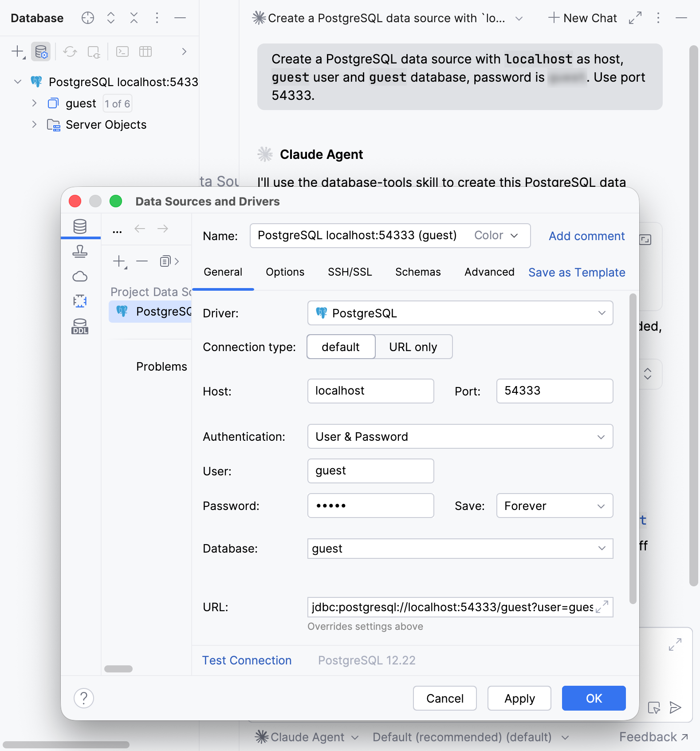Click the OK button
This screenshot has width=700, height=751.
[x=594, y=699]
